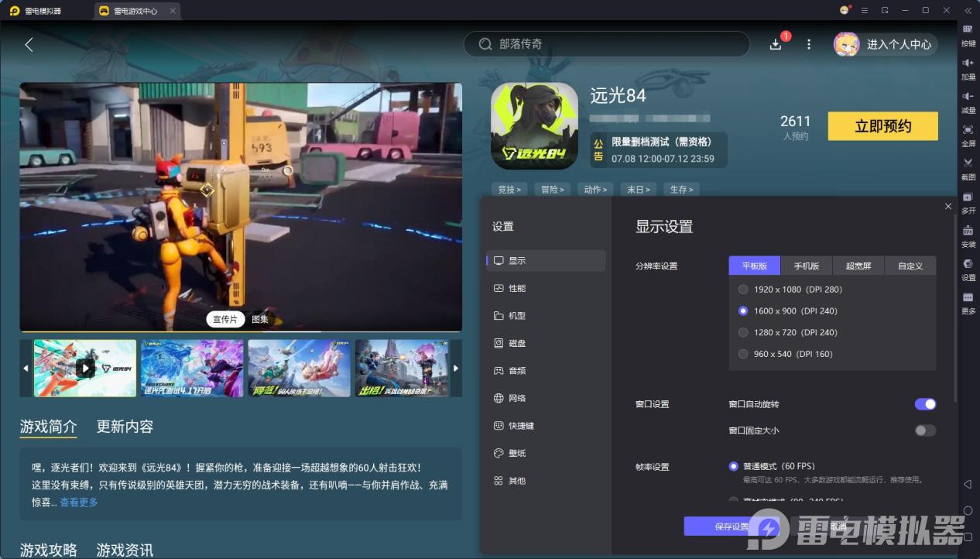This screenshot has width=980, height=559.
Task: Switch to 自定义 resolution tab
Action: click(910, 266)
